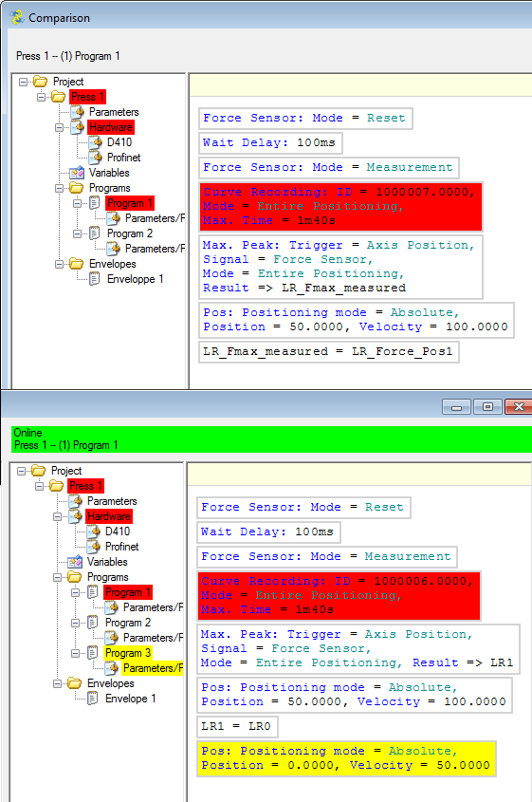Click Program 2 document icon in upper tree

coord(95,233)
